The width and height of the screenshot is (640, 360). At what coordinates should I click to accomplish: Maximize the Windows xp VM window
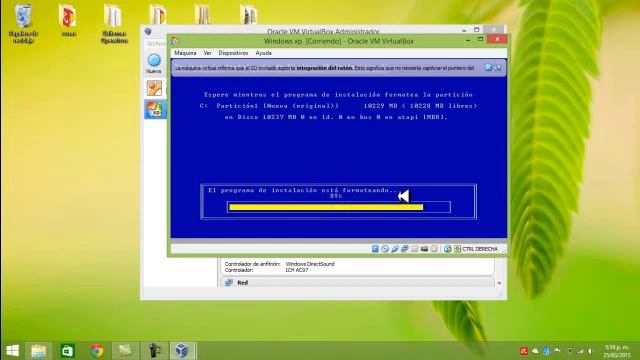pyautogui.click(x=480, y=40)
